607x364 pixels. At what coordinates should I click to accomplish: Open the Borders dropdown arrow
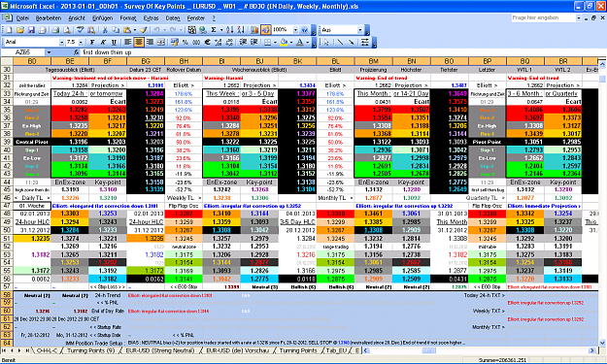275,42
